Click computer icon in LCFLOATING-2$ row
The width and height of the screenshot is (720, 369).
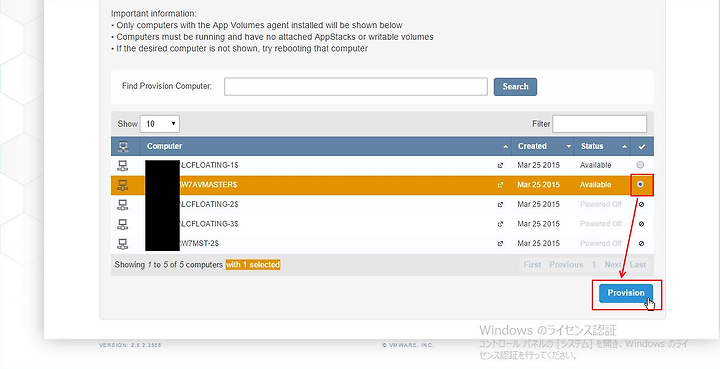click(123, 205)
